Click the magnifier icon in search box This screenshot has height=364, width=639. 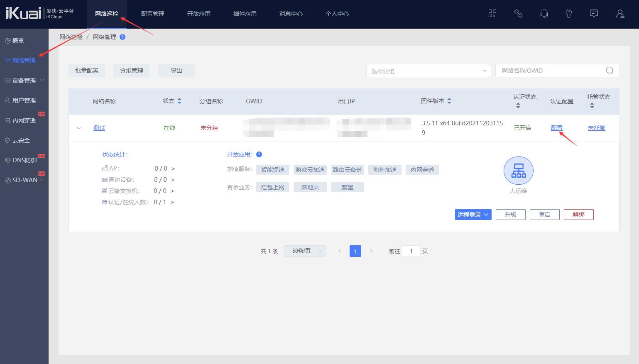click(x=609, y=70)
